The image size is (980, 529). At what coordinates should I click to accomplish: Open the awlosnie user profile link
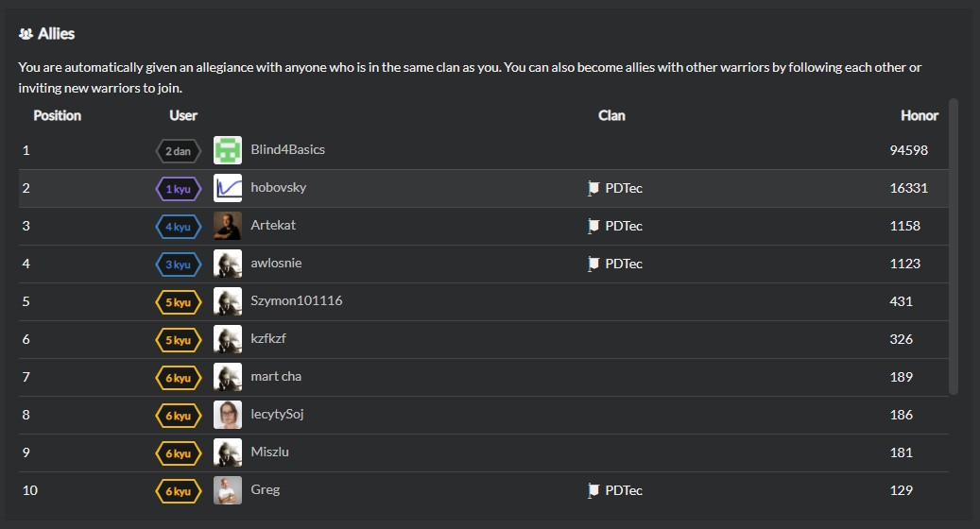276,263
